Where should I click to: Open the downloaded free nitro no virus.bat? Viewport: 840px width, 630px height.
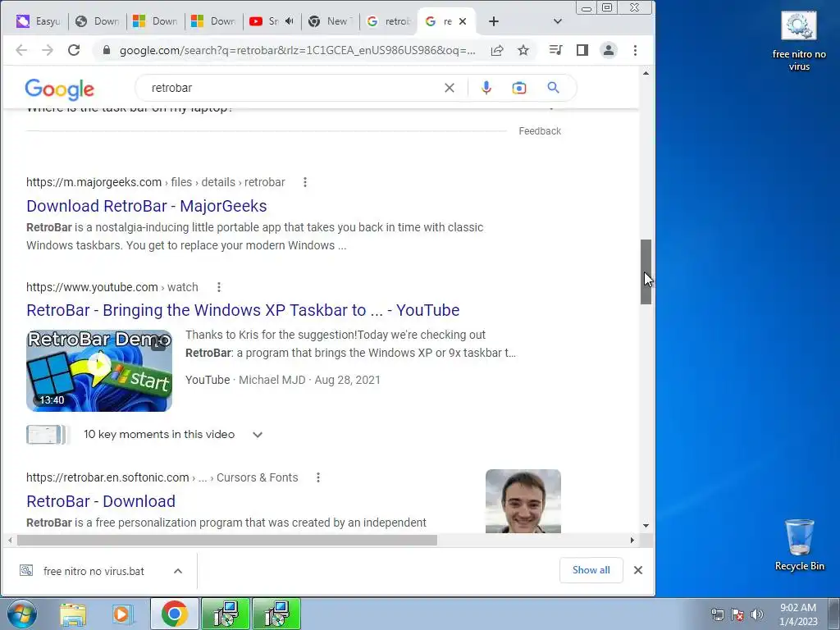pyautogui.click(x=94, y=571)
